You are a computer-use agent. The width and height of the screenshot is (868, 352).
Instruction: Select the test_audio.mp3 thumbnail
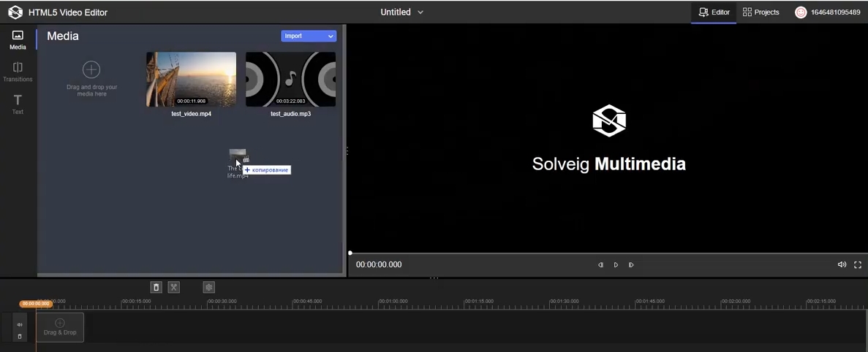click(290, 79)
